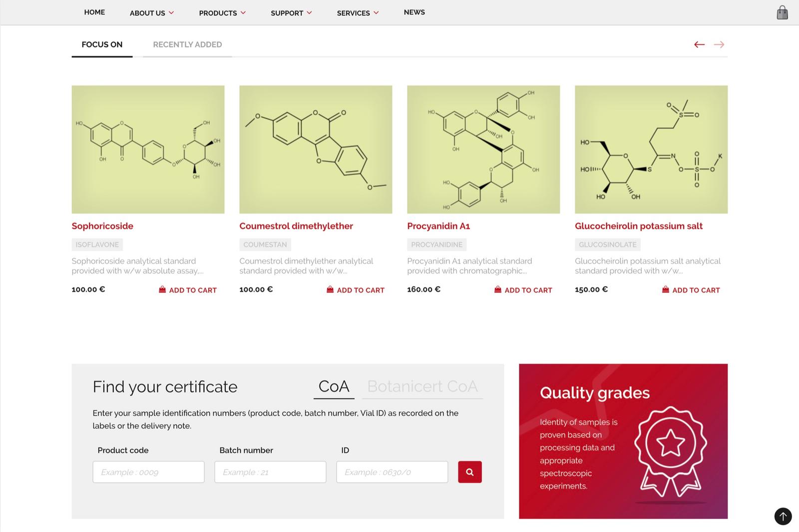
Task: Click the 'Find your certificate' heading
Action: coord(165,387)
